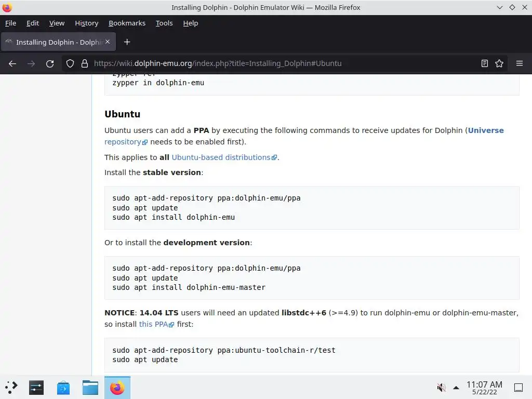Open the Tools menu
Screen dimensions: 532x399
point(164,23)
